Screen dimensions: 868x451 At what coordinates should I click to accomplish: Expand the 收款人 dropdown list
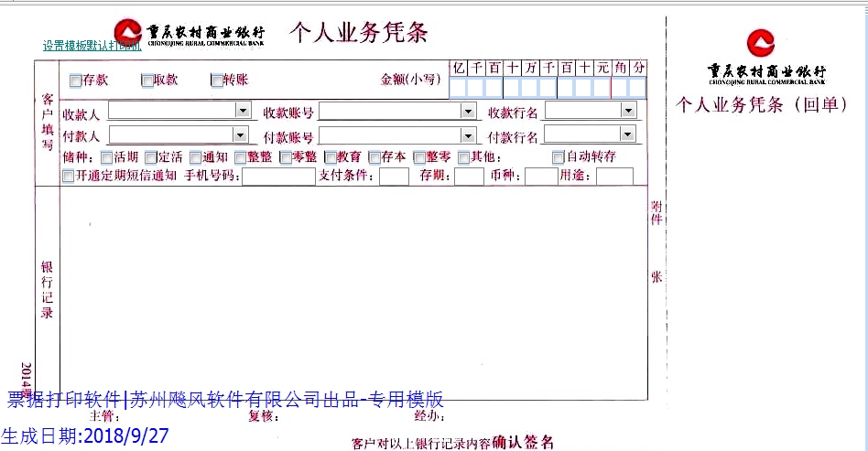coord(243,111)
